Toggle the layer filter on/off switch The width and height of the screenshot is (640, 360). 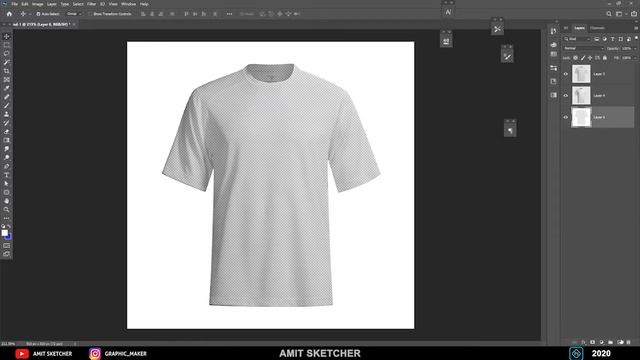pos(636,38)
